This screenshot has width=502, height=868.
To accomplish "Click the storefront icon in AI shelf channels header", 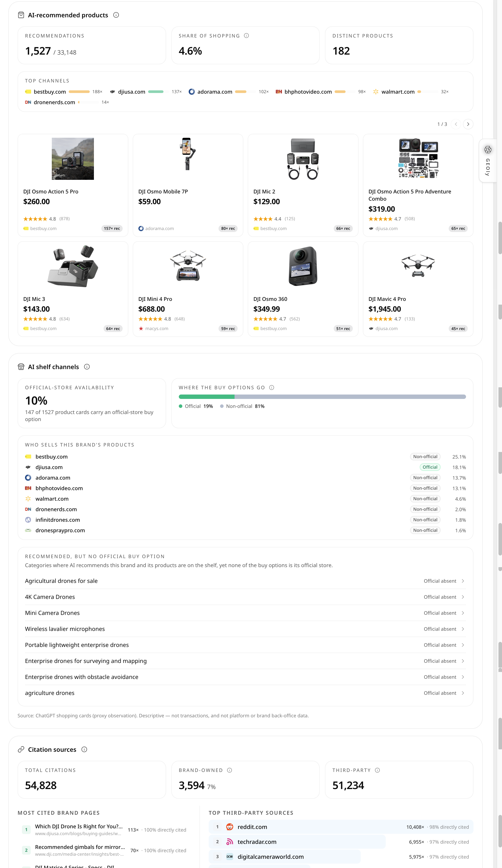I will point(21,366).
